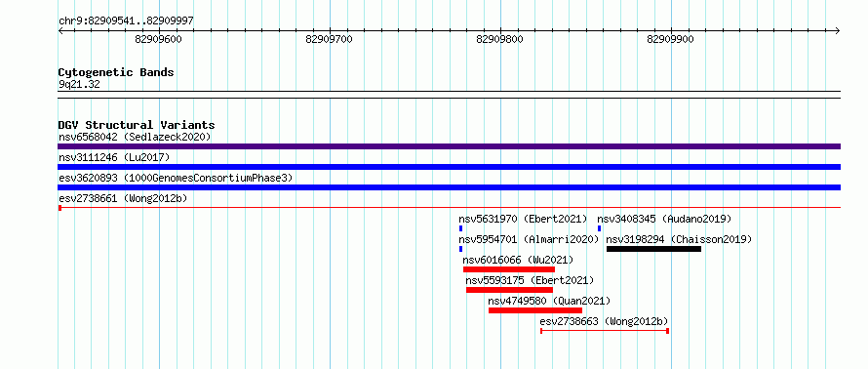Select the small blue nsv5631970 marker

(x=460, y=228)
